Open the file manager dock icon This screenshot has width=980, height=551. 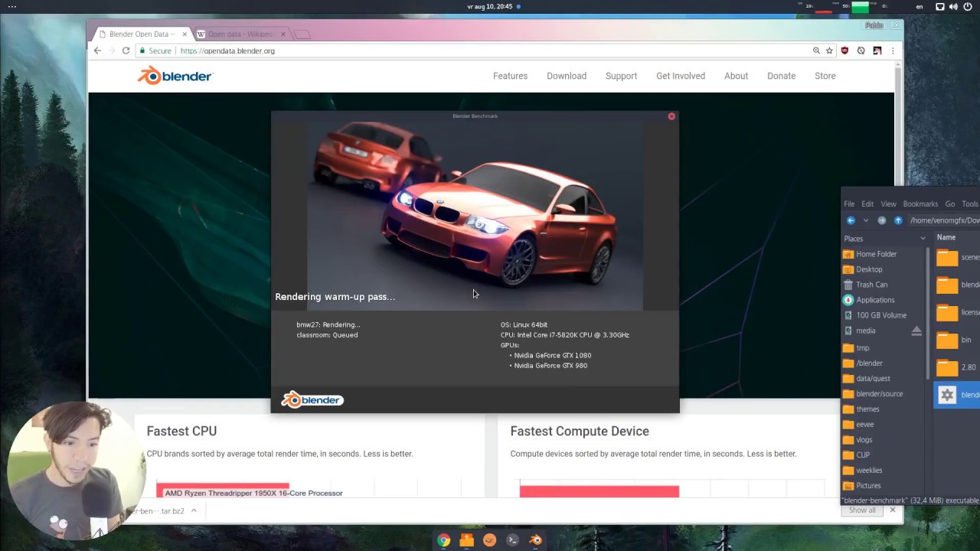[466, 540]
